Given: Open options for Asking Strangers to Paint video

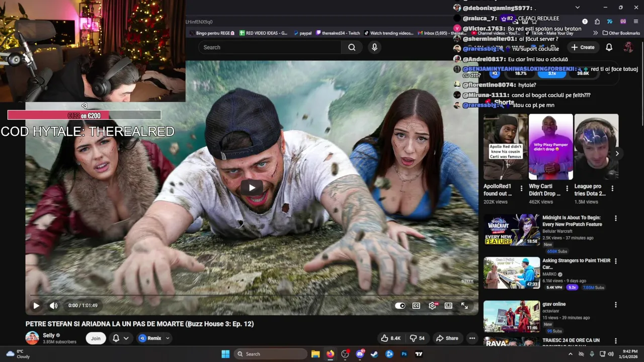Looking at the screenshot, I should pos(615,261).
